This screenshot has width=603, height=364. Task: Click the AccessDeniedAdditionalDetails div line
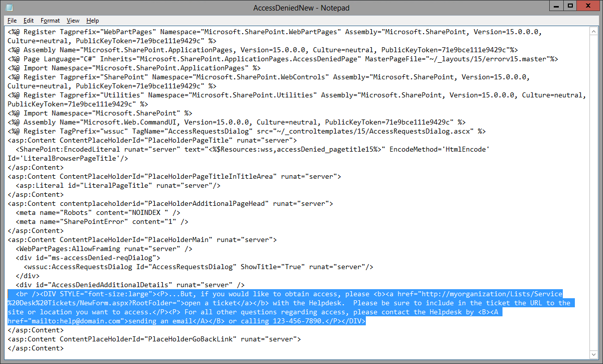[130, 285]
